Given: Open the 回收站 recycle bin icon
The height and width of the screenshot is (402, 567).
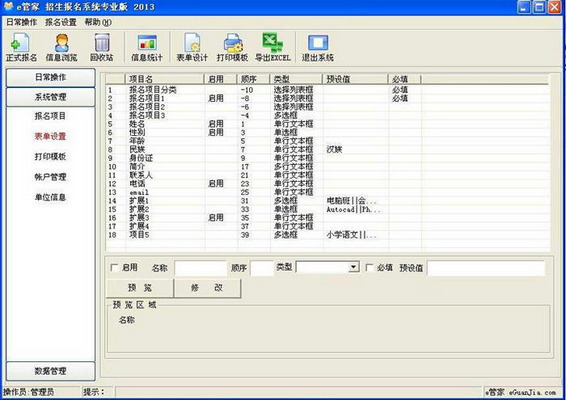Looking at the screenshot, I should [102, 43].
